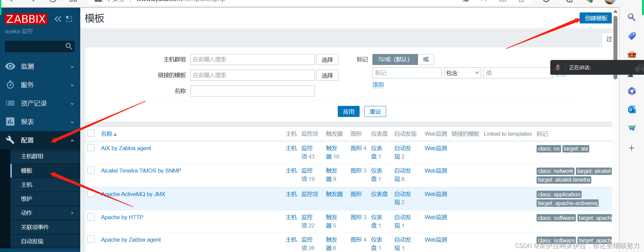The image size is (644, 252).
Task: Click the list icon for 资产记录
Action: (10, 103)
